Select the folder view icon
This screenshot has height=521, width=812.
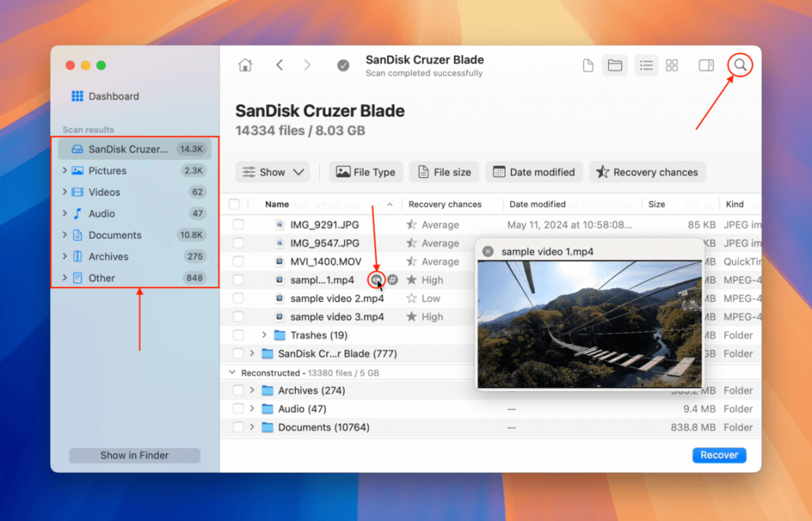click(615, 65)
